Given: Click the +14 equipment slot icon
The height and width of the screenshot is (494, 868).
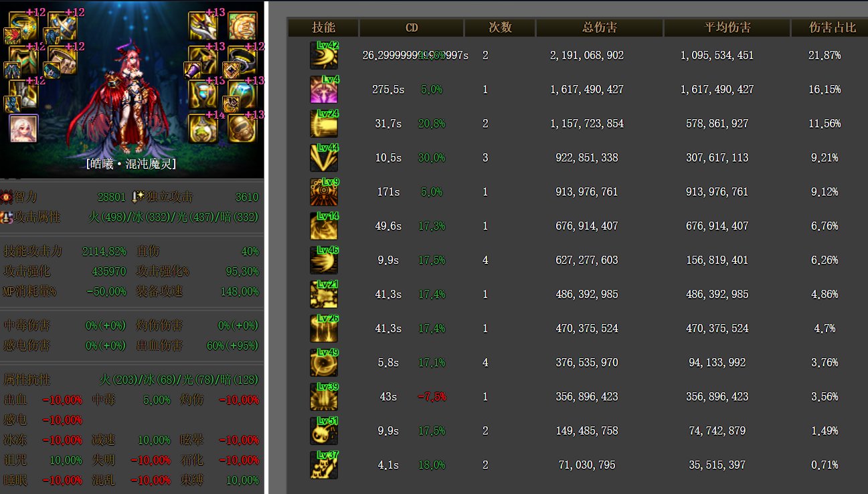Looking at the screenshot, I should [202, 128].
